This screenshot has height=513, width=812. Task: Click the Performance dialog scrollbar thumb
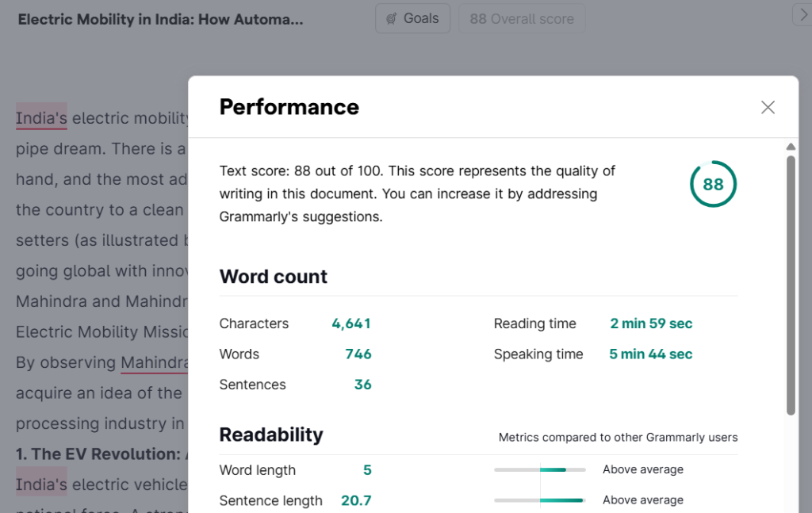click(790, 285)
